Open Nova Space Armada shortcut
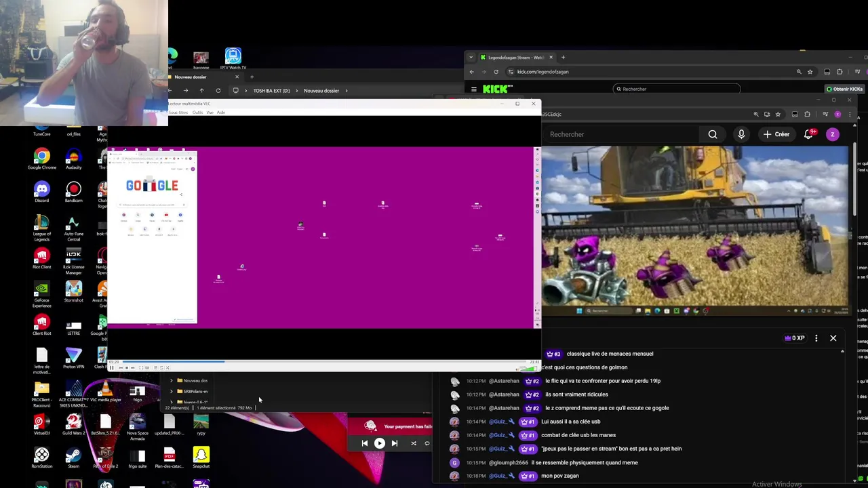The width and height of the screenshot is (868, 488). coord(138,428)
